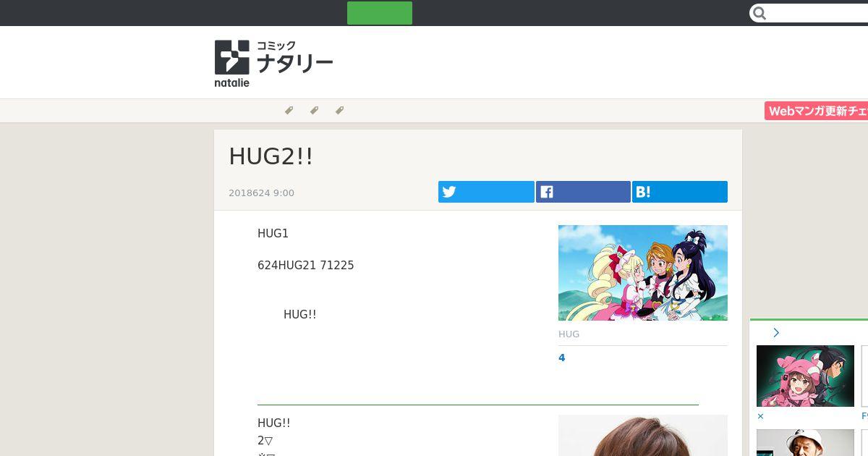Open the Web manga update check banner
The width and height of the screenshot is (868, 456).
tap(816, 111)
